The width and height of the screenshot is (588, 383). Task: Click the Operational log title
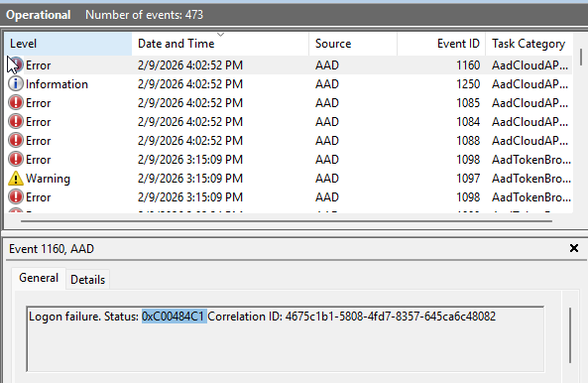point(39,15)
